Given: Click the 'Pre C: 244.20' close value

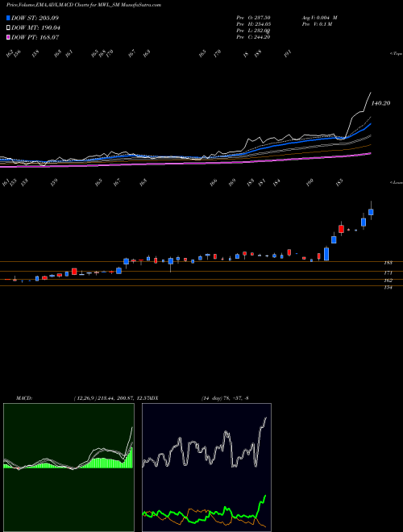Looking at the screenshot, I should (253, 37).
